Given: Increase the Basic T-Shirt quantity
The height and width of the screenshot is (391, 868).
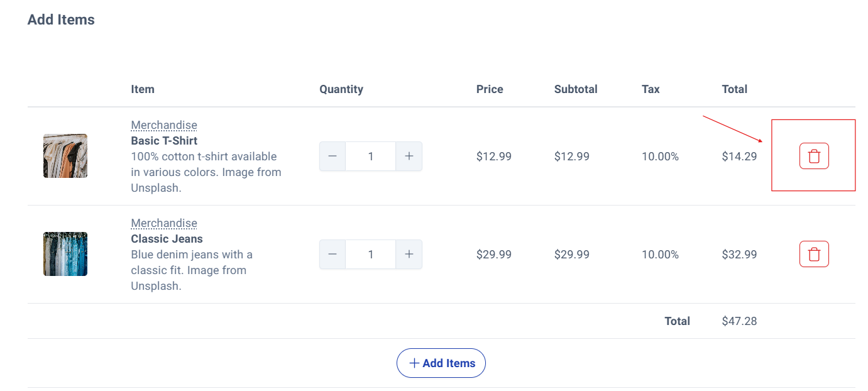Looking at the screenshot, I should [409, 156].
